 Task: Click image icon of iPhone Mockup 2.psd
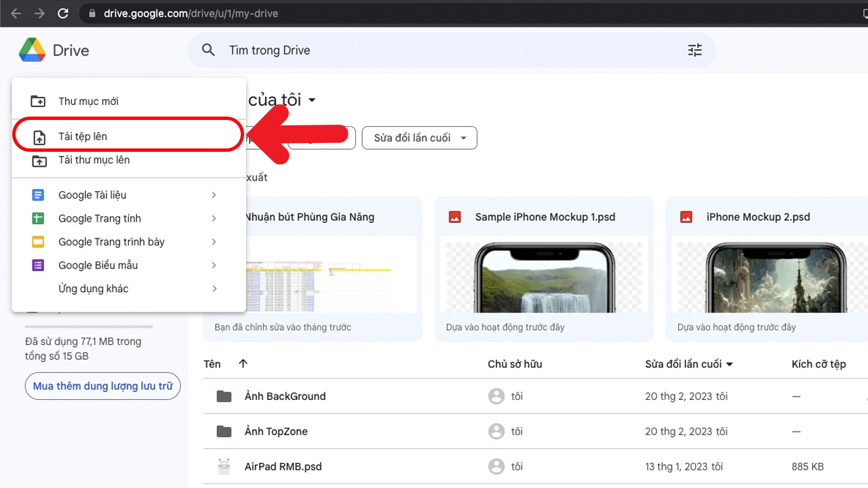point(686,217)
